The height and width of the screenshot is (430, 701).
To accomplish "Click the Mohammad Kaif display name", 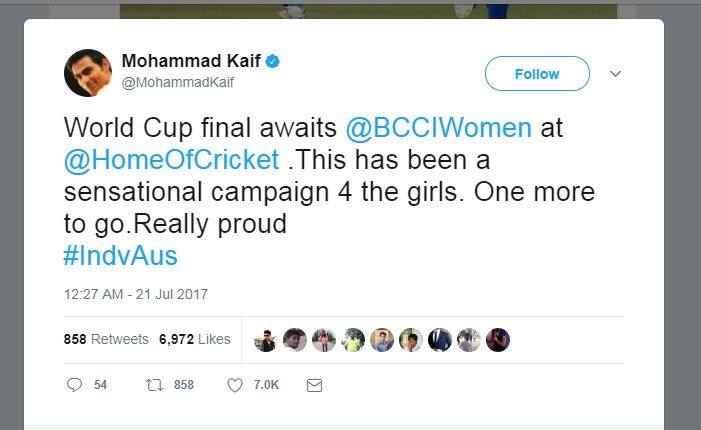I will coord(191,61).
